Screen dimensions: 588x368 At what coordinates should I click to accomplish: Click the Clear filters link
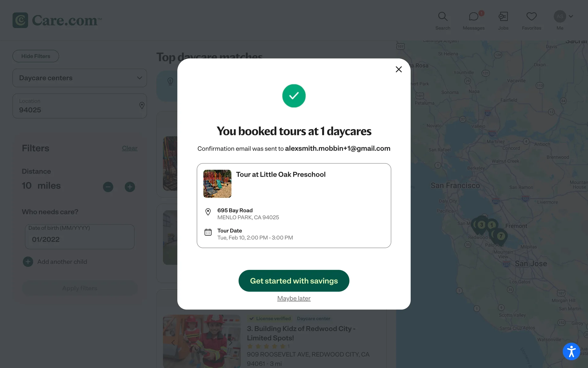[130, 148]
